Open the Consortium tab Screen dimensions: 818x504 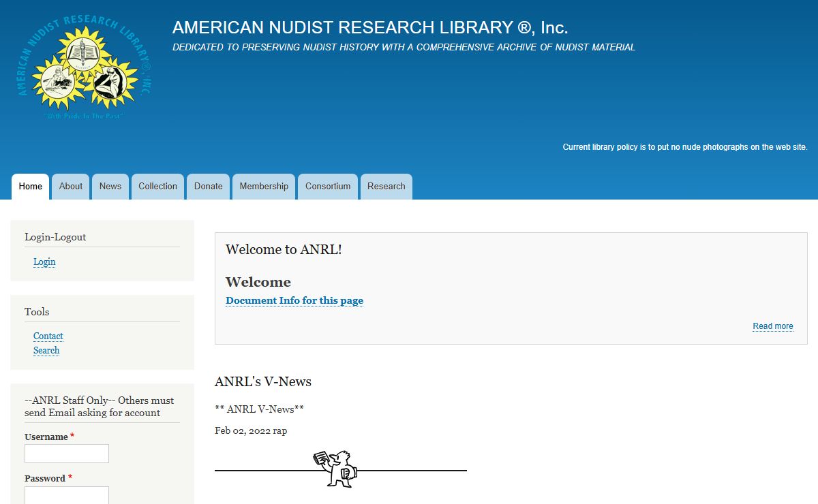(x=328, y=187)
